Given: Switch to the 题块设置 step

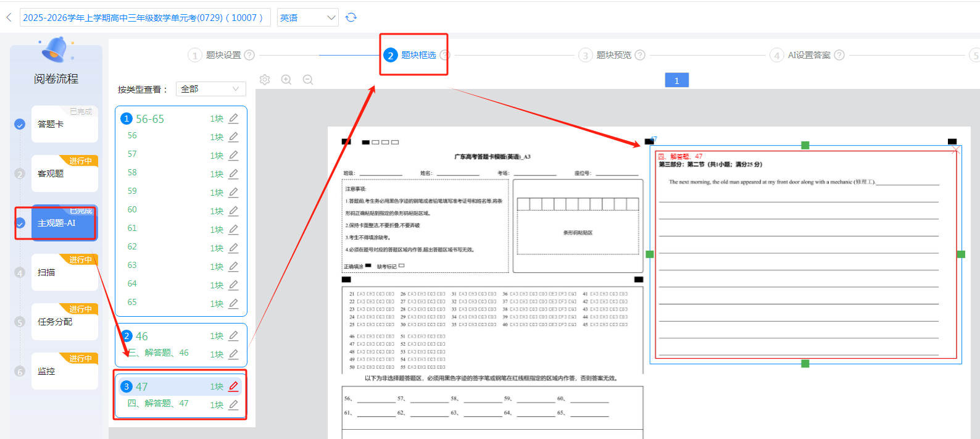Looking at the screenshot, I should 223,55.
